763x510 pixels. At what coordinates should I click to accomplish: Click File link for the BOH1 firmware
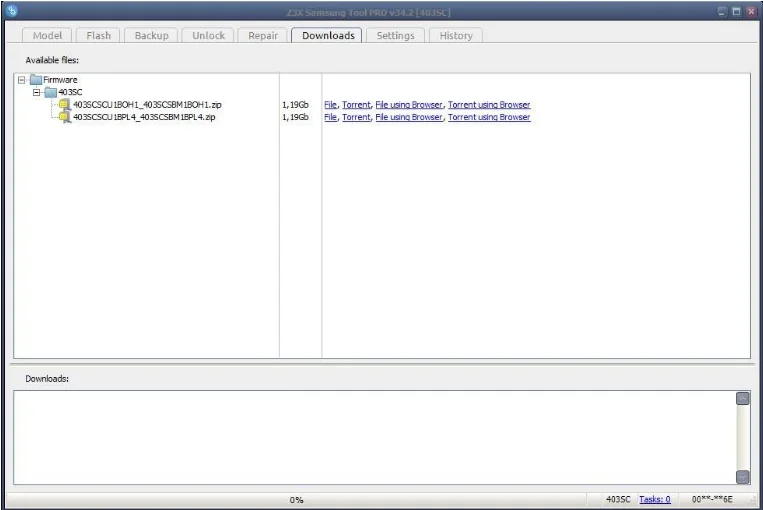pyautogui.click(x=330, y=105)
